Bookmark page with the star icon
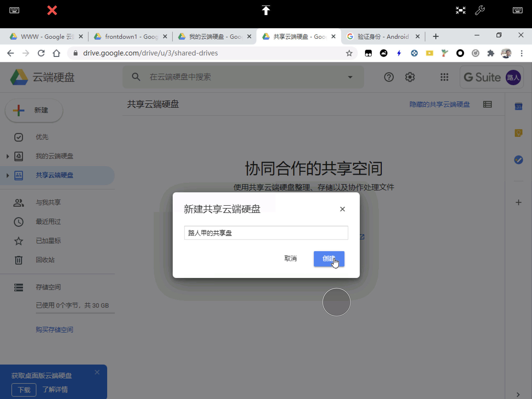The image size is (532, 399). coord(349,53)
